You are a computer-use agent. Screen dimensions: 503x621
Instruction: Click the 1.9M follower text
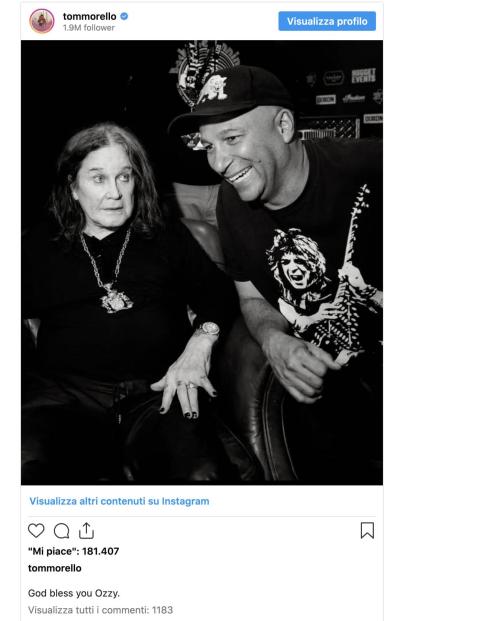[89, 28]
